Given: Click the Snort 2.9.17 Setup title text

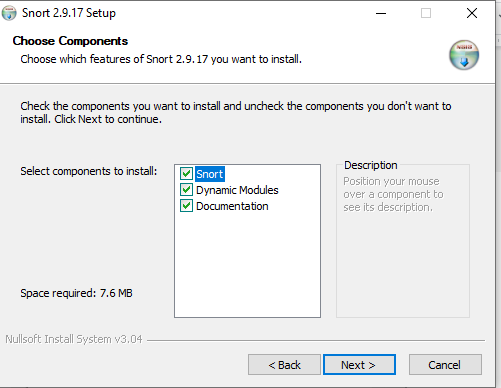Looking at the screenshot, I should coord(69,13).
